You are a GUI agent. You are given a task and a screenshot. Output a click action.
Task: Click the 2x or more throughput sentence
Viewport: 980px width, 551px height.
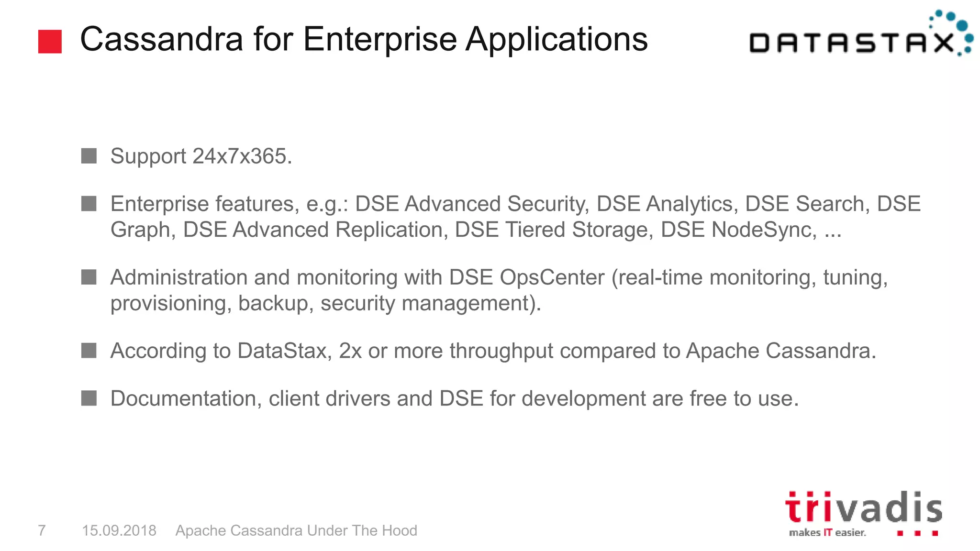tap(493, 351)
